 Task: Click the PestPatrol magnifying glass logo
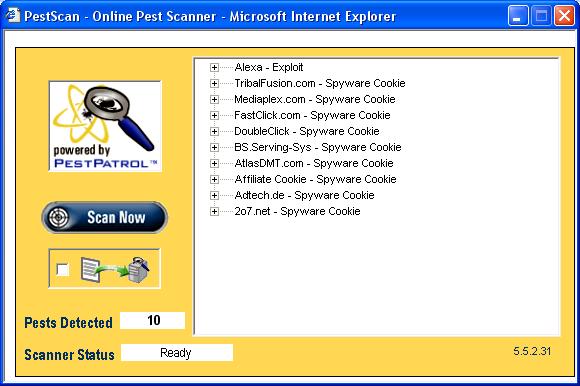105,126
